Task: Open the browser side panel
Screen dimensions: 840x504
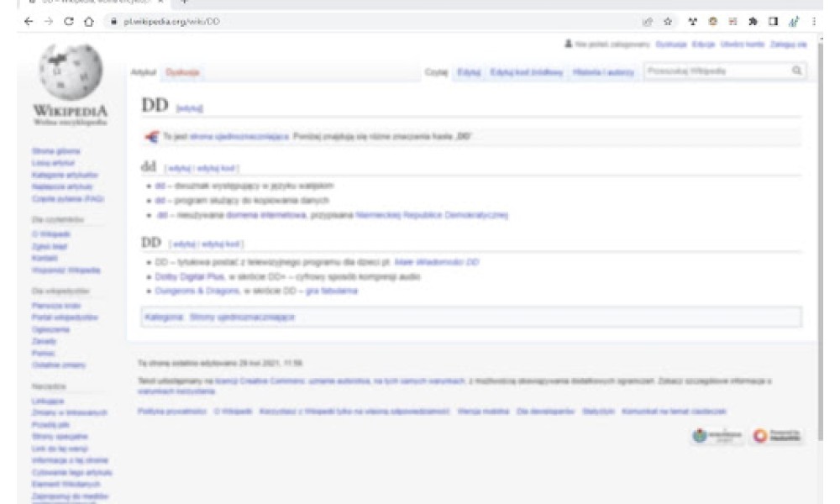Action: [773, 22]
